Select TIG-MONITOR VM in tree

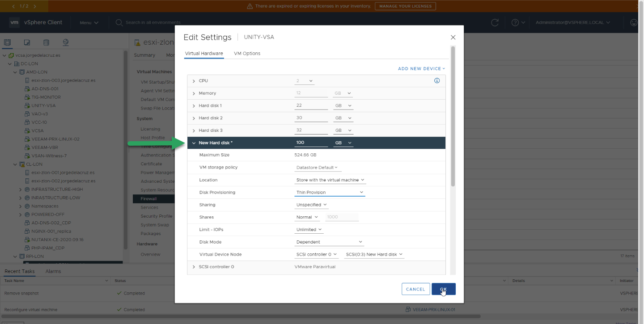click(46, 97)
